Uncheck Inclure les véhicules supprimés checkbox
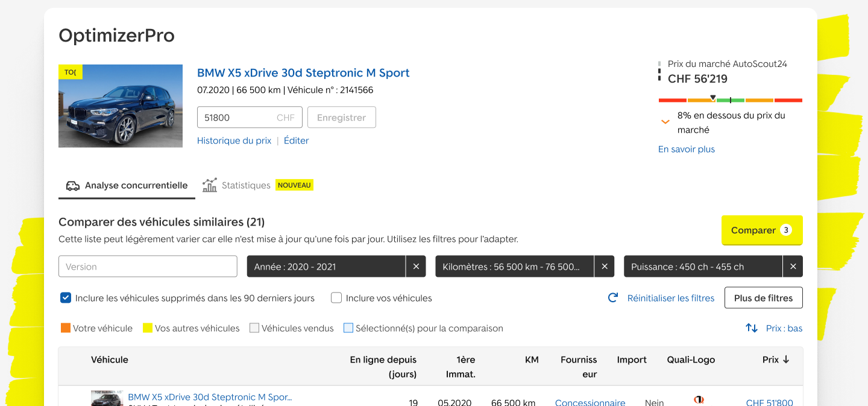 pyautogui.click(x=66, y=298)
